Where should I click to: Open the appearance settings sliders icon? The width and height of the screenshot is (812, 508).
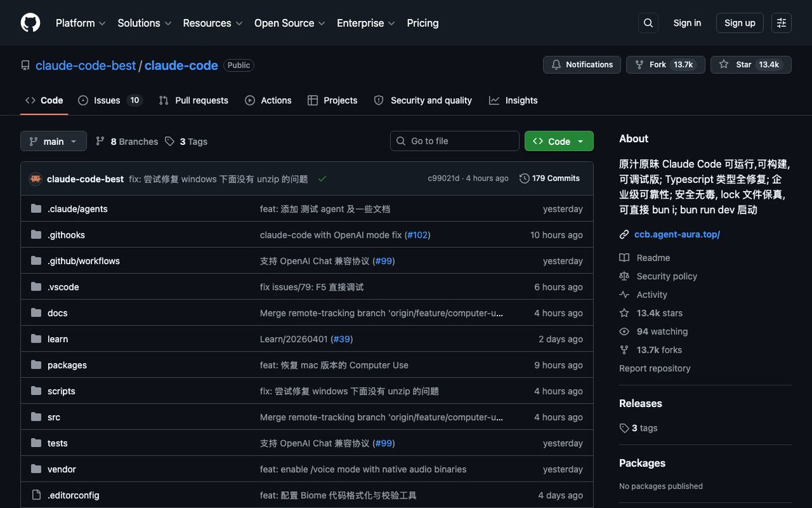[782, 23]
